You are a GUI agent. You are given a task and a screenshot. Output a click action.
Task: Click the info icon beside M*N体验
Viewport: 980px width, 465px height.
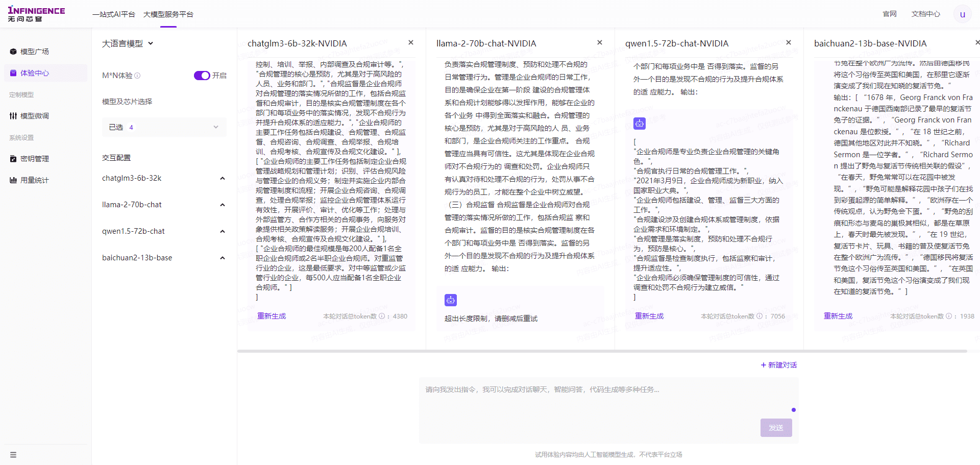[137, 76]
